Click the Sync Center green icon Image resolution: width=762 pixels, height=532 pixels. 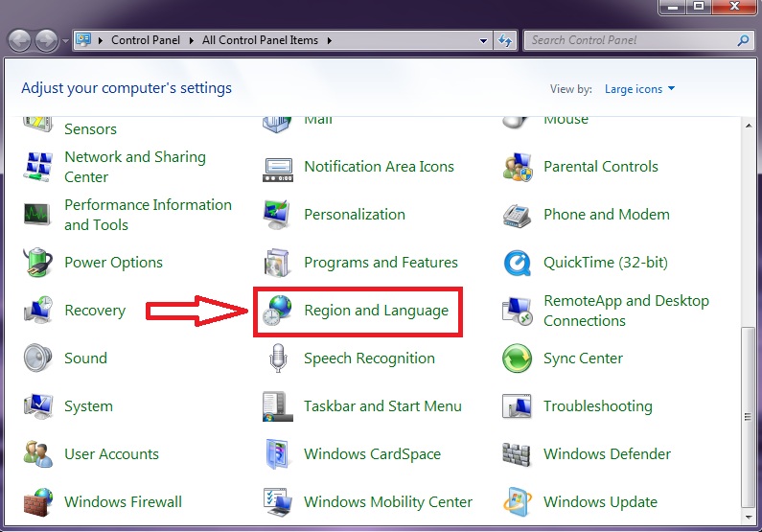518,359
